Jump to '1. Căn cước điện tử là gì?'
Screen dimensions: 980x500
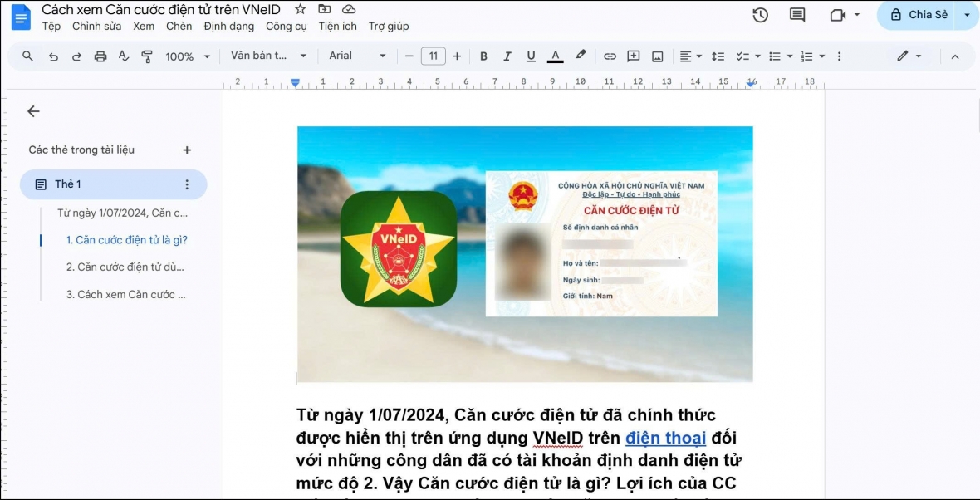(x=127, y=240)
